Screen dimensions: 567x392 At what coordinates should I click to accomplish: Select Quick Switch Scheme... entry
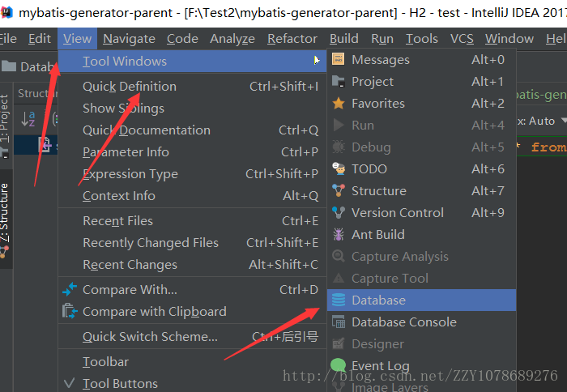(192, 337)
